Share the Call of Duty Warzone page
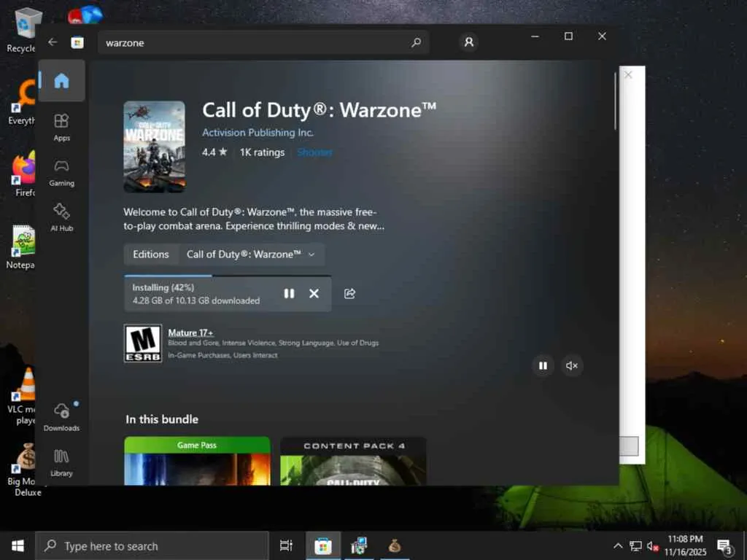The height and width of the screenshot is (560, 747). tap(349, 294)
